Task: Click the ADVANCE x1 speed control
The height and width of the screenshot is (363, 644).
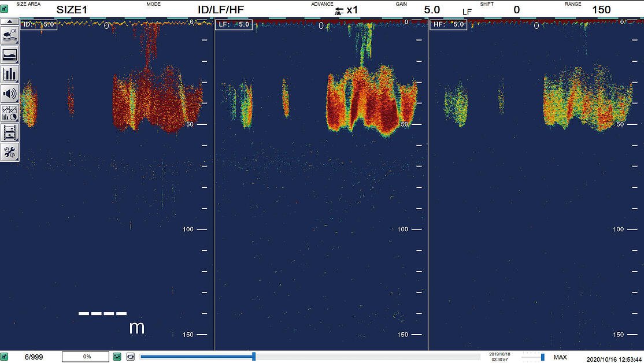Action: (346, 10)
